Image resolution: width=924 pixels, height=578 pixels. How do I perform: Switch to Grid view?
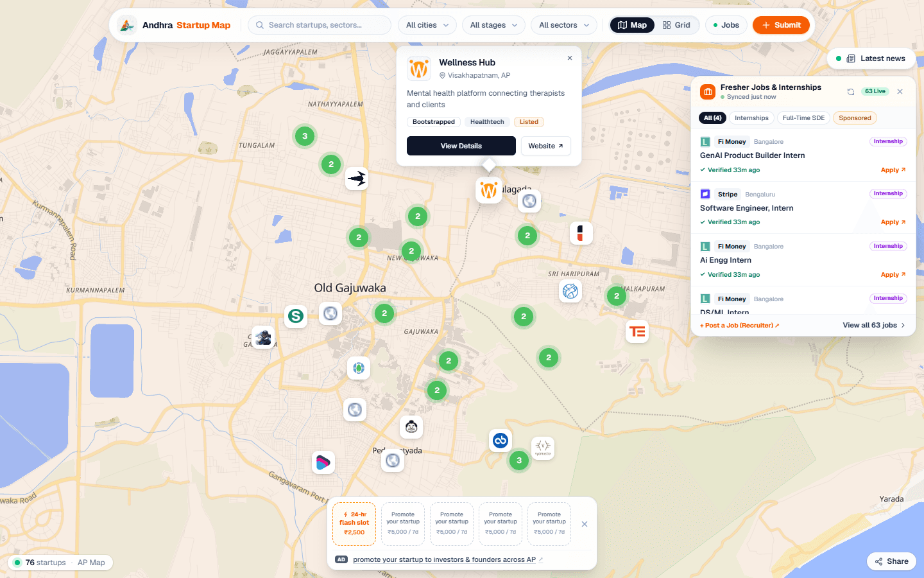click(676, 25)
